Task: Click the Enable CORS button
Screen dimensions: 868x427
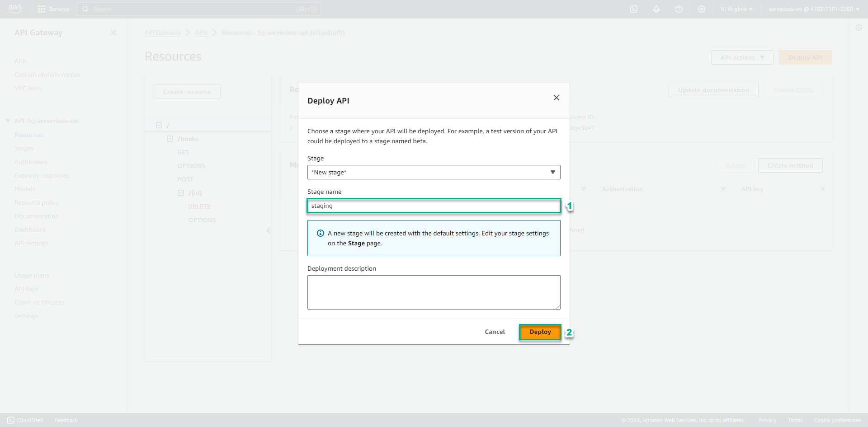Action: (x=793, y=90)
